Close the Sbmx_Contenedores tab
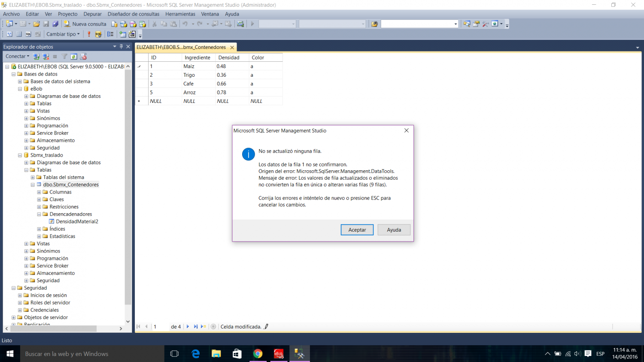 click(232, 47)
